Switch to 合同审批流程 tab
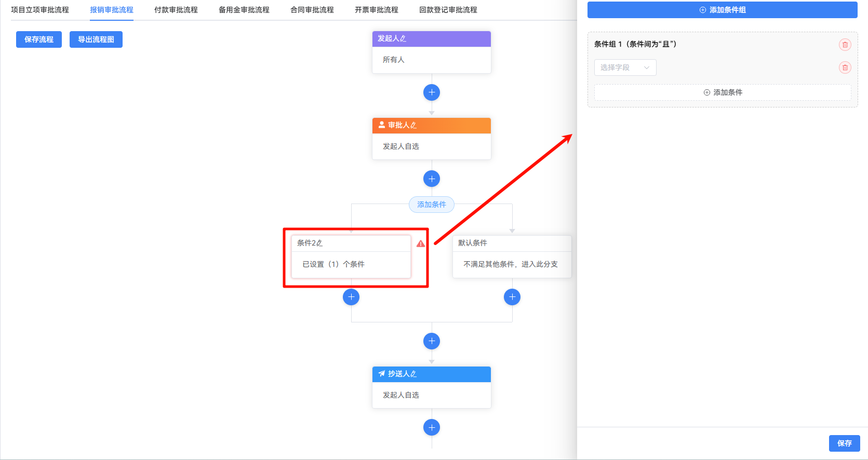The height and width of the screenshot is (460, 868). click(x=312, y=10)
